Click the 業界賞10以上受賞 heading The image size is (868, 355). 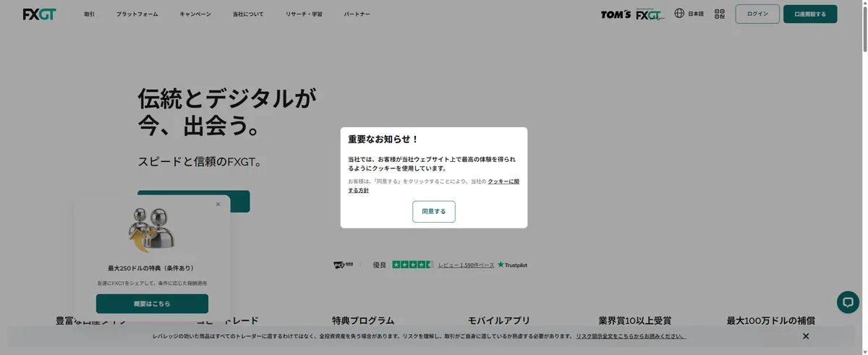(635, 320)
